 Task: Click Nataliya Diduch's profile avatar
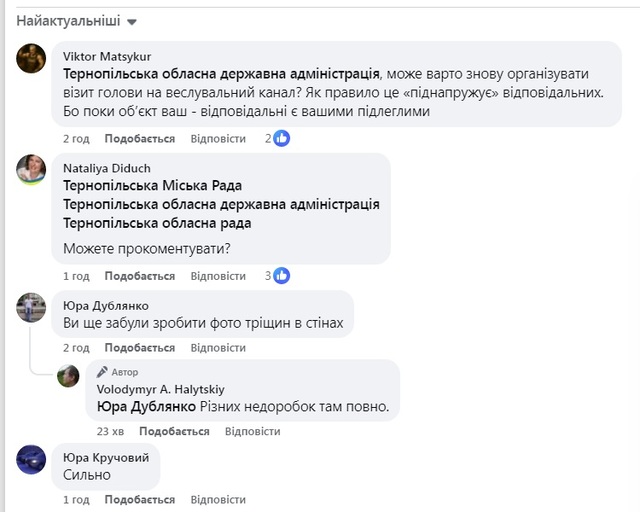[31, 169]
